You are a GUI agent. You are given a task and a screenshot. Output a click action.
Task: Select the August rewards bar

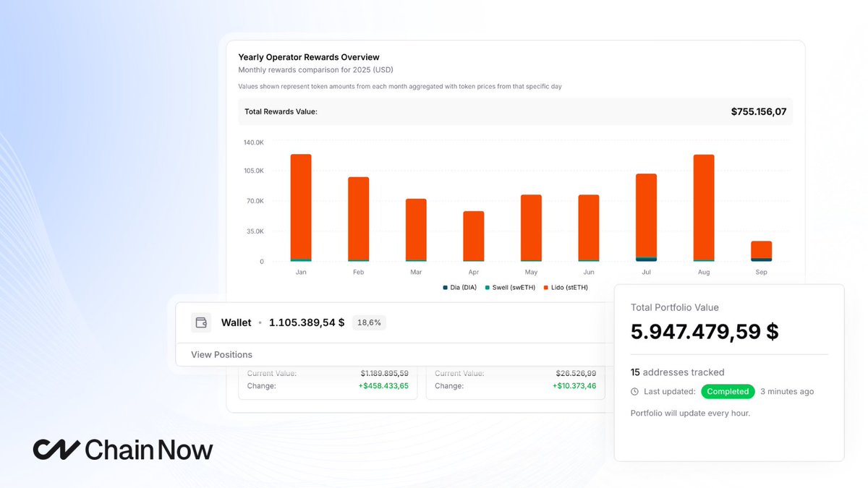point(704,208)
